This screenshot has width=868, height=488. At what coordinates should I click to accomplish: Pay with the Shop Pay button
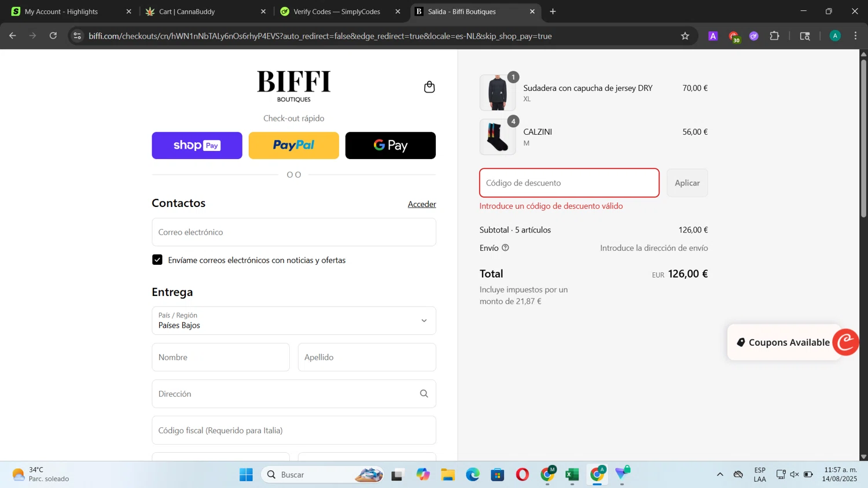click(x=197, y=145)
